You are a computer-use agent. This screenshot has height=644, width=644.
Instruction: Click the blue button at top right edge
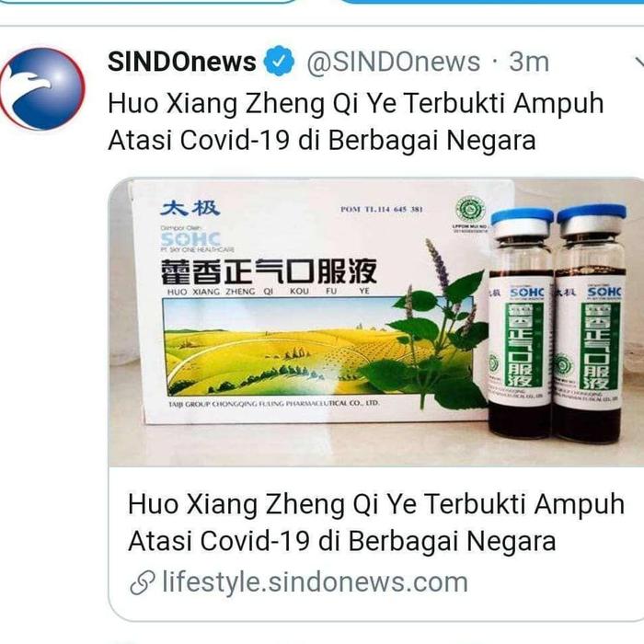[492, 1]
